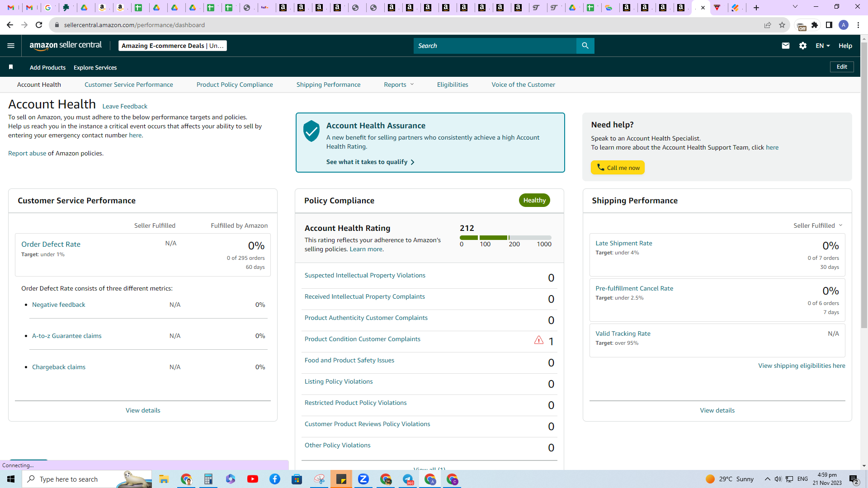Open the Telegram taskbar icon
Screen dimensions: 868x488
(408, 479)
